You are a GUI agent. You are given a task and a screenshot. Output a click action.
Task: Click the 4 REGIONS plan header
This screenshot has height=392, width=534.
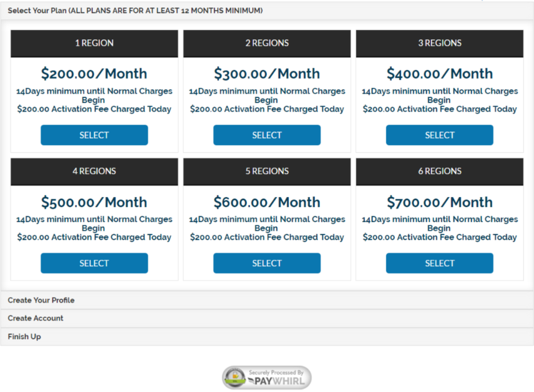tap(94, 171)
